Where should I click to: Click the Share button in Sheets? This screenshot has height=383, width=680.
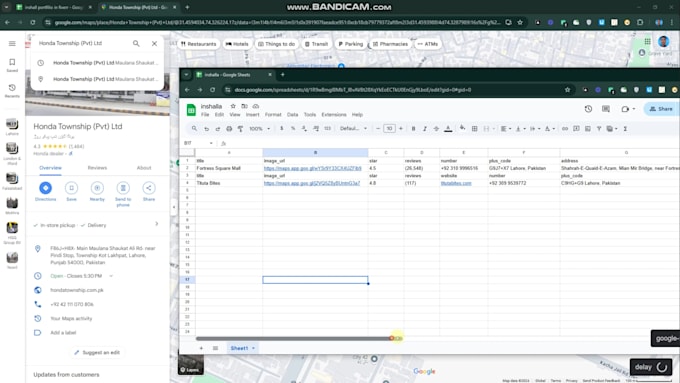[x=661, y=109]
